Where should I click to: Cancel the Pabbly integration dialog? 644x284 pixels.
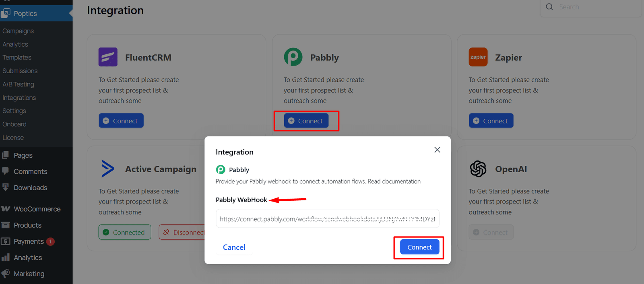[x=234, y=247]
